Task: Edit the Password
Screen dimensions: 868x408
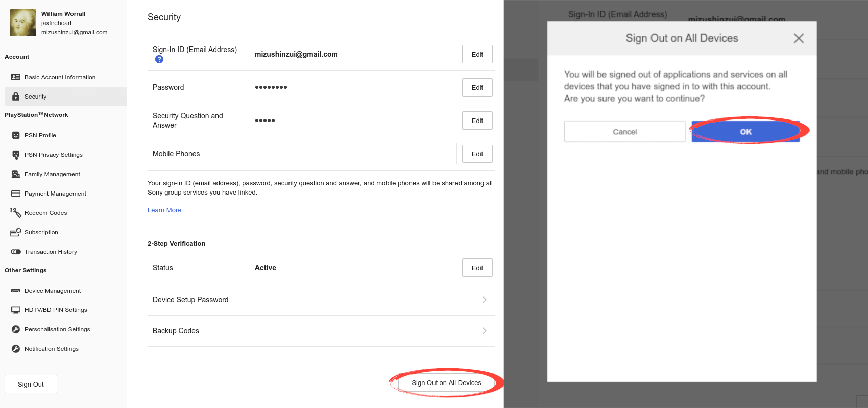Action: (477, 87)
